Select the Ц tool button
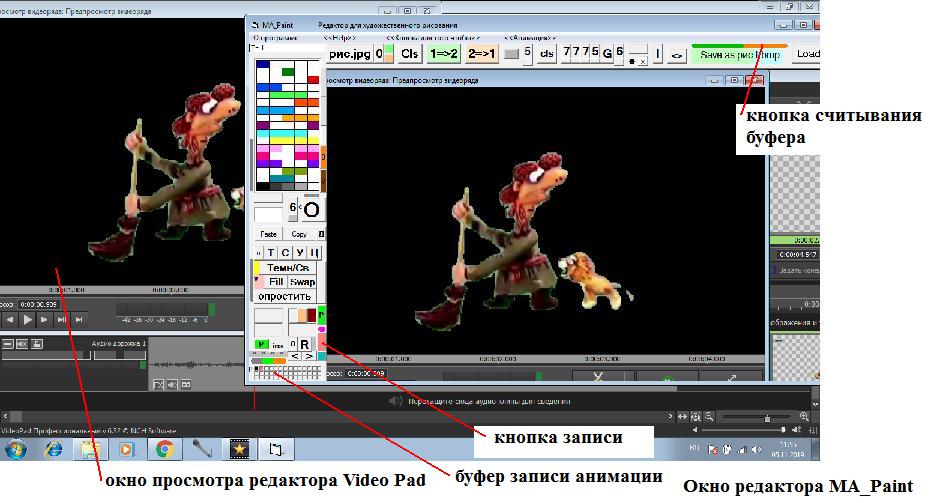 click(x=314, y=253)
